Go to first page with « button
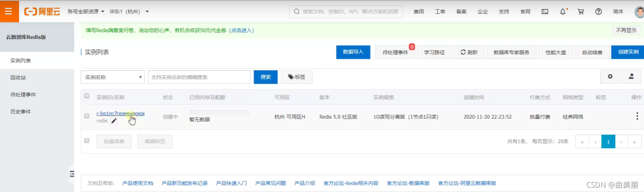644x192 pixels. point(582,142)
